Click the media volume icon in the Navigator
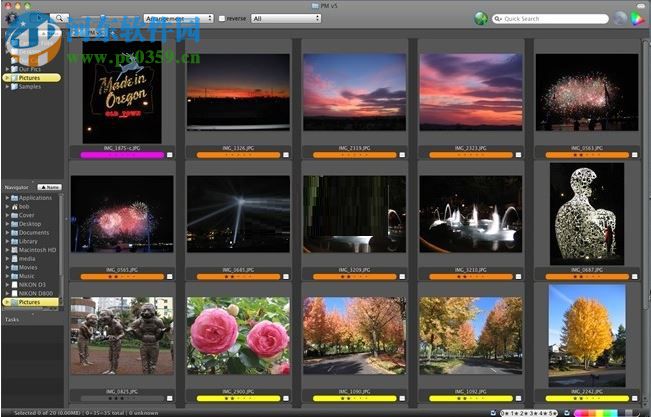The width and height of the screenshot is (651, 417). pos(15,259)
